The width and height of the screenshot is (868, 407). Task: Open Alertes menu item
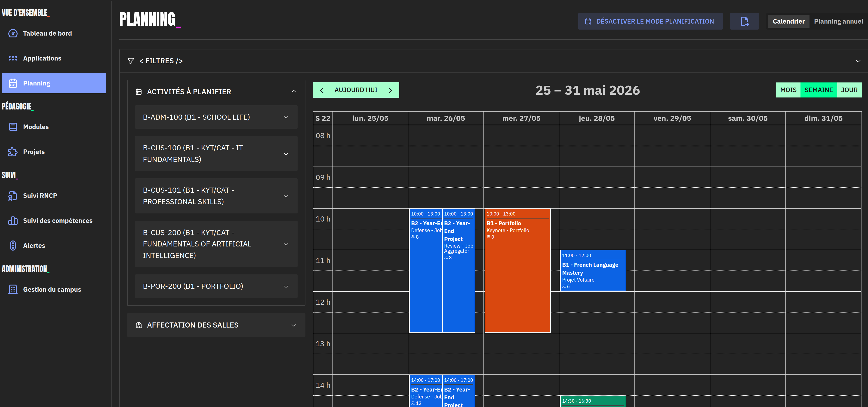54,245
